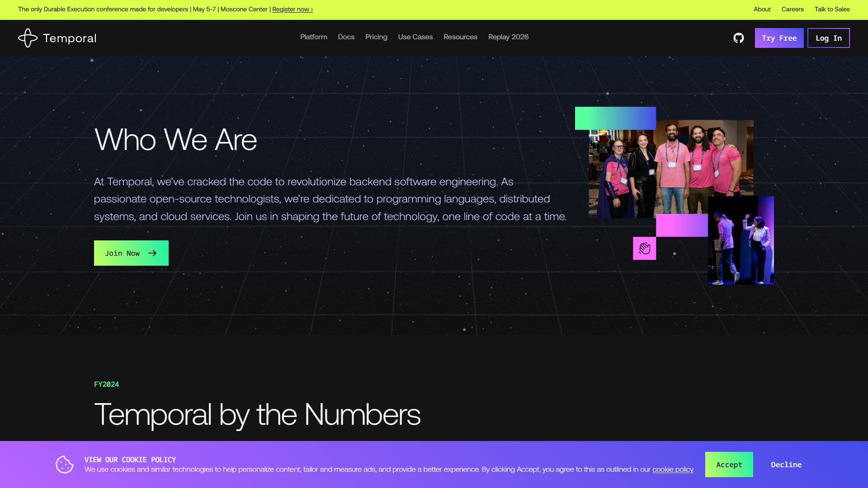Click VIEW OUR COOKIE POLICY heading
This screenshot has height=488, width=868.
(x=130, y=460)
